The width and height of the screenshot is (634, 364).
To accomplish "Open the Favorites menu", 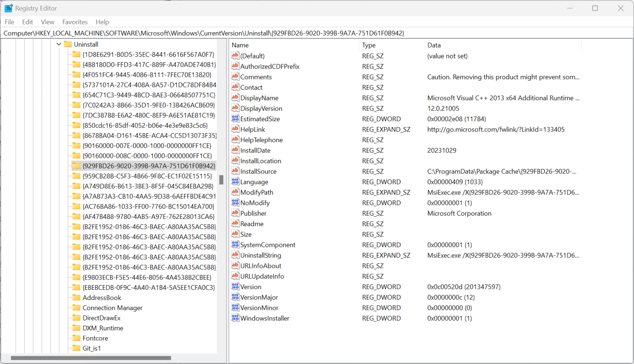I will (75, 22).
